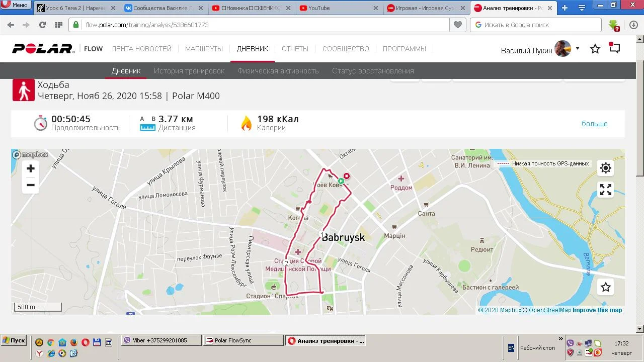The image size is (644, 362).
Task: Open the Mapbox link in map attribution
Action: (x=500, y=310)
